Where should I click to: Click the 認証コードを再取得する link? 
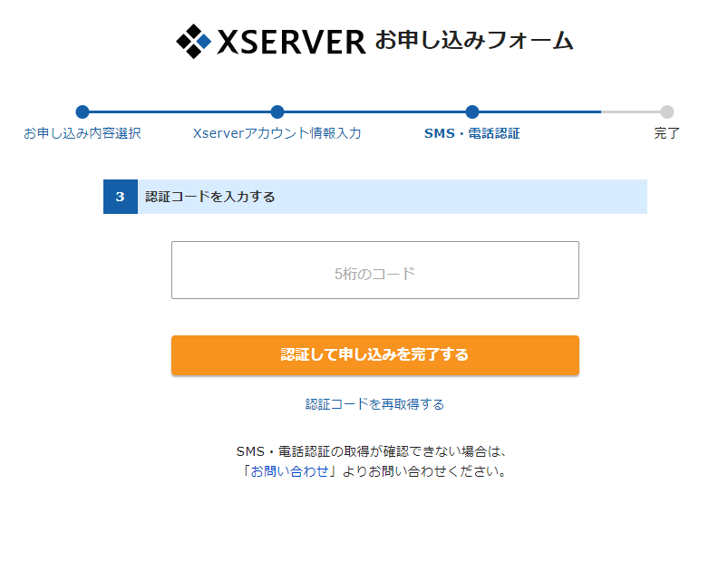[374, 404]
